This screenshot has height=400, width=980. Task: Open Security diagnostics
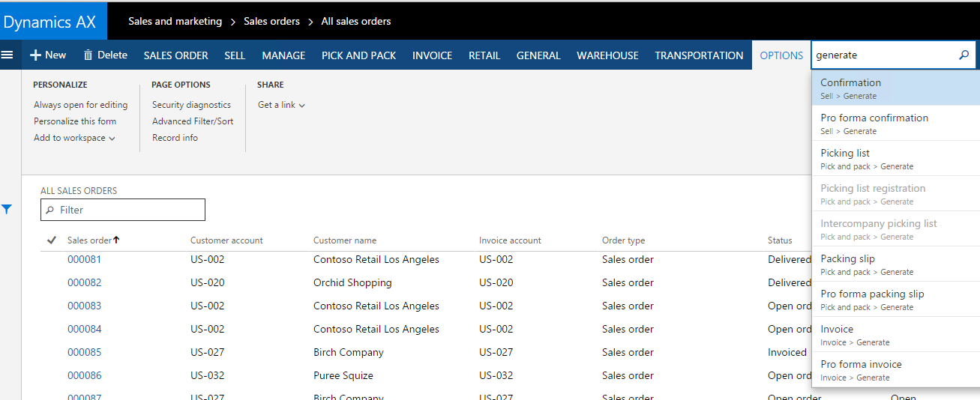tap(191, 105)
